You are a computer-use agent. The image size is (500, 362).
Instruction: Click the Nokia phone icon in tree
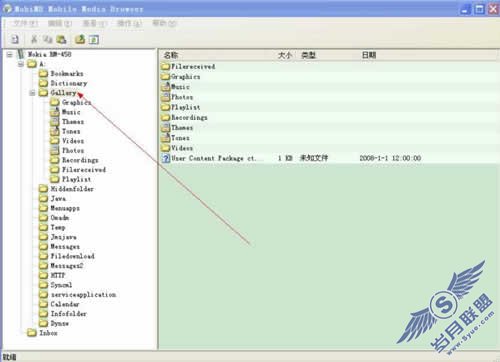click(21, 54)
